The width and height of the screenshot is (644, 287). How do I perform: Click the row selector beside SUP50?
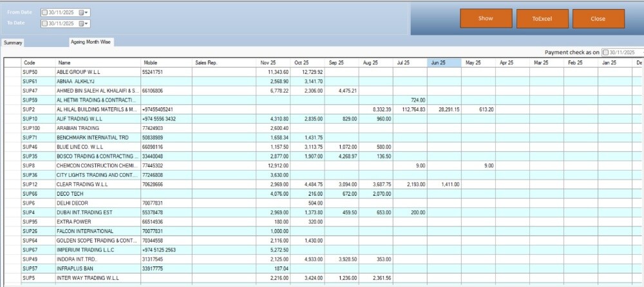point(12,72)
